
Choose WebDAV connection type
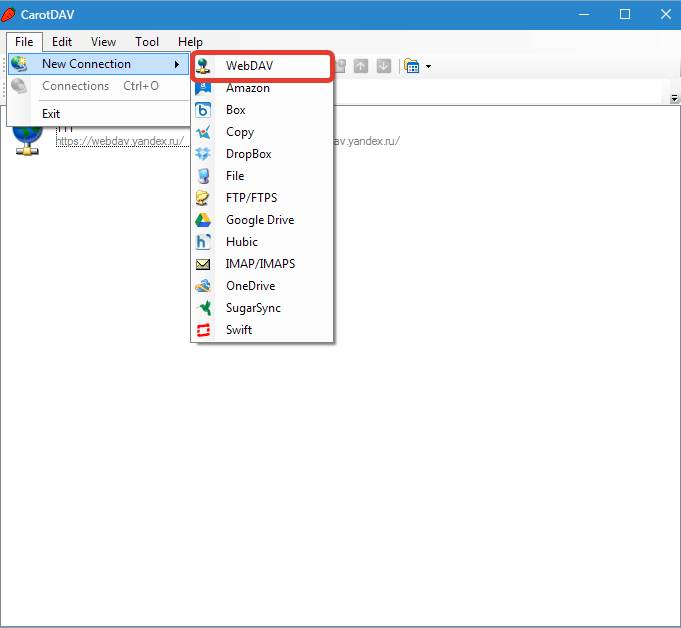click(x=262, y=66)
